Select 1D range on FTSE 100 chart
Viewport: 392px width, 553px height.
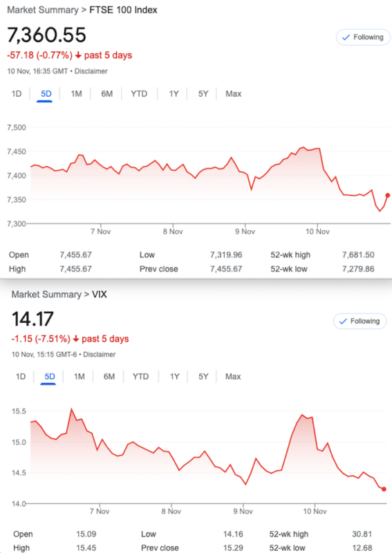(16, 94)
